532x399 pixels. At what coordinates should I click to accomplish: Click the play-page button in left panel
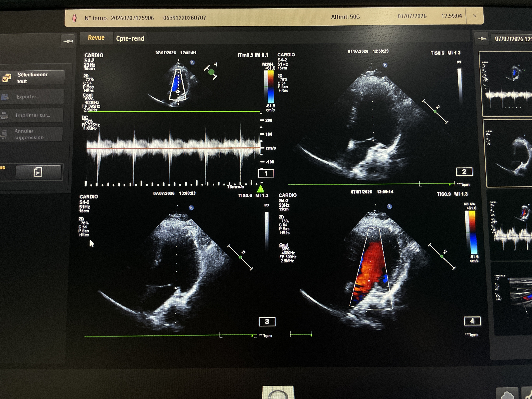click(x=38, y=172)
